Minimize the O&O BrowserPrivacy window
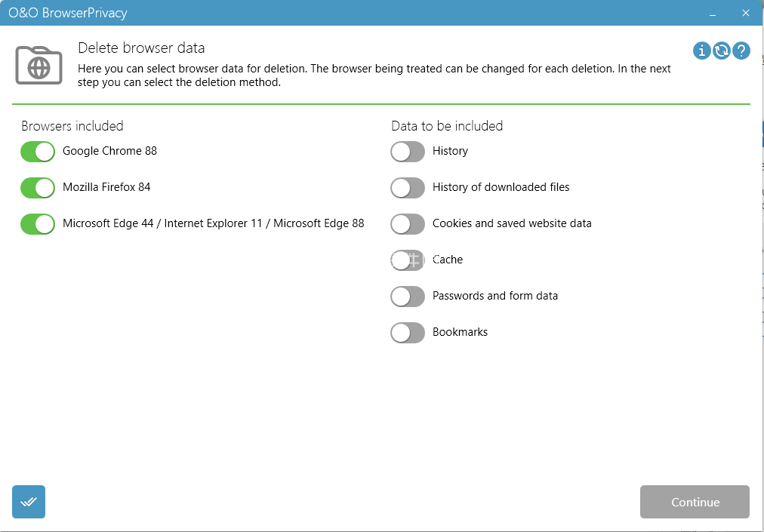 [x=713, y=13]
